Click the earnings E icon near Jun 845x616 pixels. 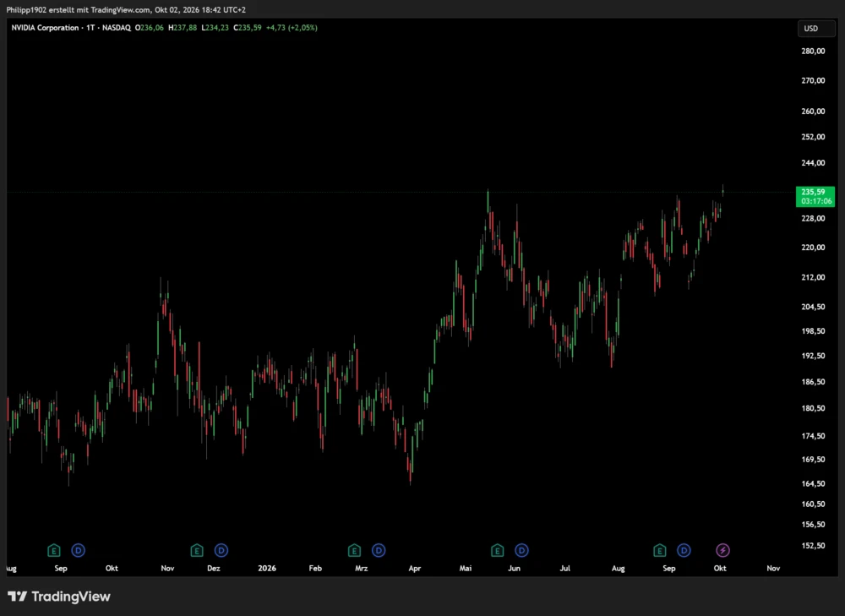(498, 550)
